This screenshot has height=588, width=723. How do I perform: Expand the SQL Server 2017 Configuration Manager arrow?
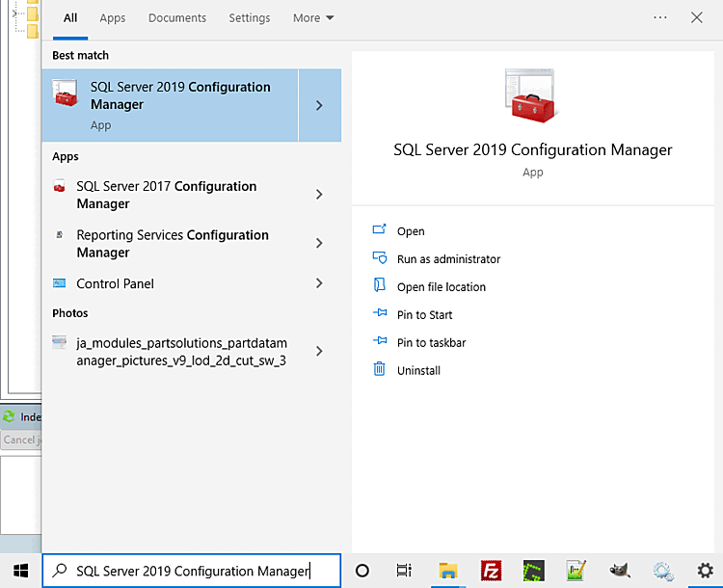[x=319, y=195]
